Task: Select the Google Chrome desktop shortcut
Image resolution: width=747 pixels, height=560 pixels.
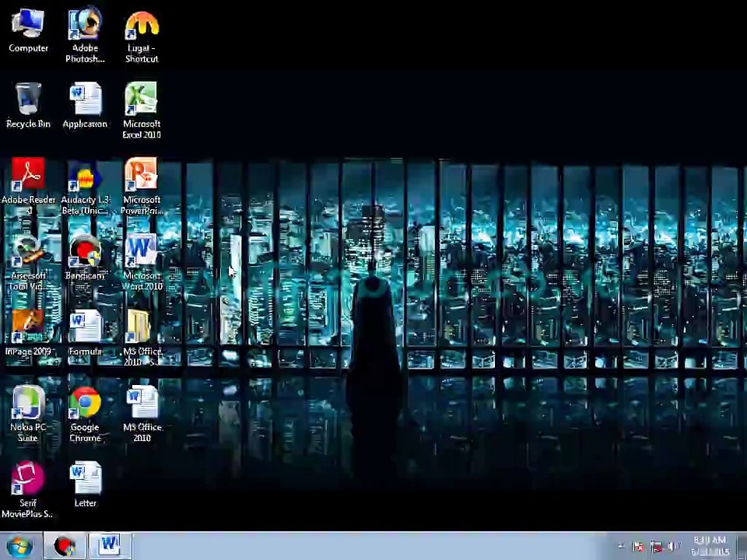Action: click(85, 413)
